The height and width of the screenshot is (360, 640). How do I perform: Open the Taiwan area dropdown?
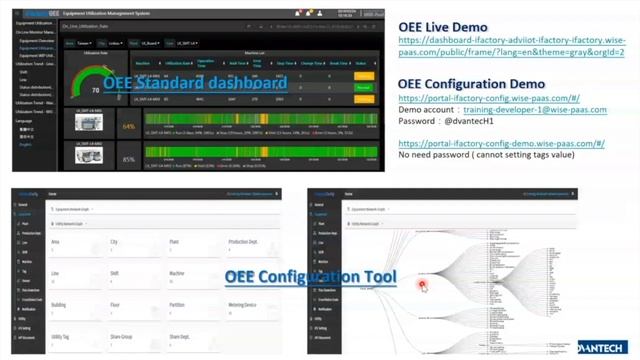tap(84, 43)
